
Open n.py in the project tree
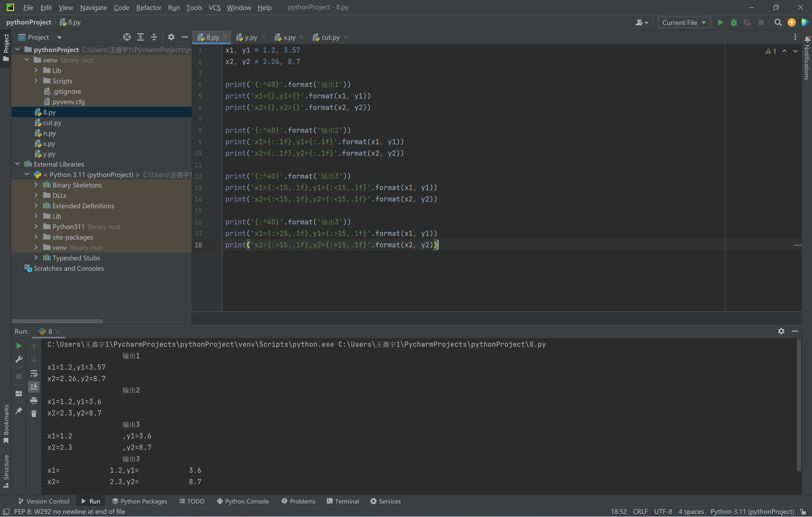(x=49, y=133)
